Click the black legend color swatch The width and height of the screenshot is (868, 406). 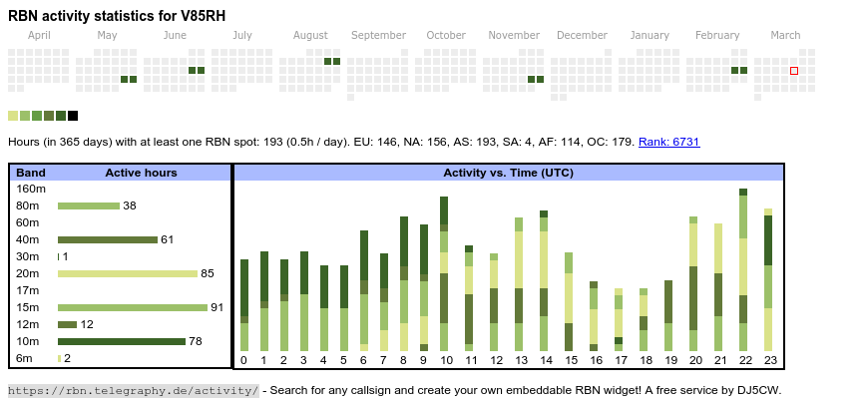73,116
